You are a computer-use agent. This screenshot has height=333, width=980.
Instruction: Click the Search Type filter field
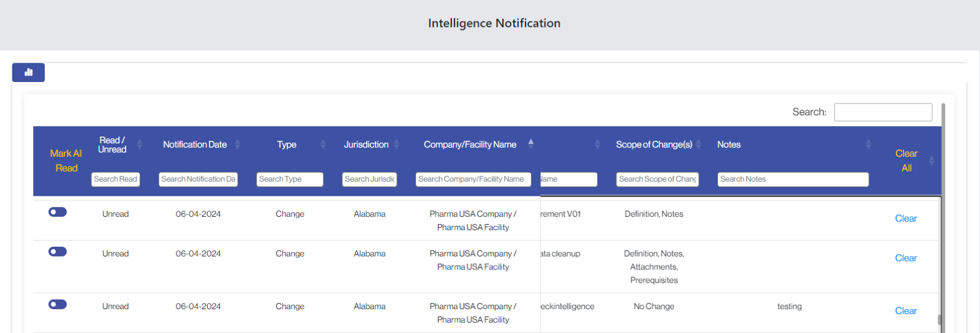coord(290,179)
